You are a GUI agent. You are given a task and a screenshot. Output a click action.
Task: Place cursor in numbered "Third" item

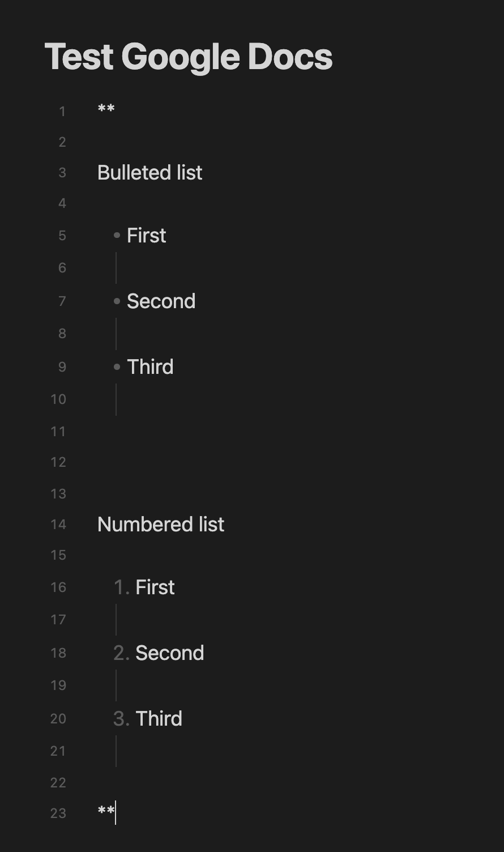point(159,718)
